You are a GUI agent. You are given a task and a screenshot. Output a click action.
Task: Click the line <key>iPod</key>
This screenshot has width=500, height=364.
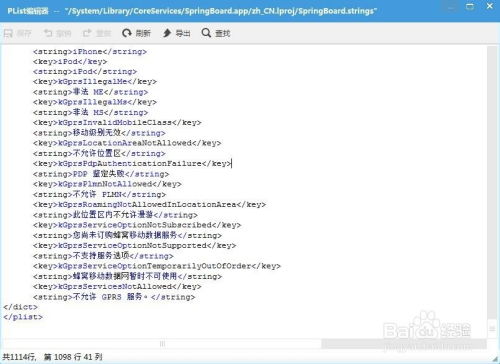(x=70, y=62)
